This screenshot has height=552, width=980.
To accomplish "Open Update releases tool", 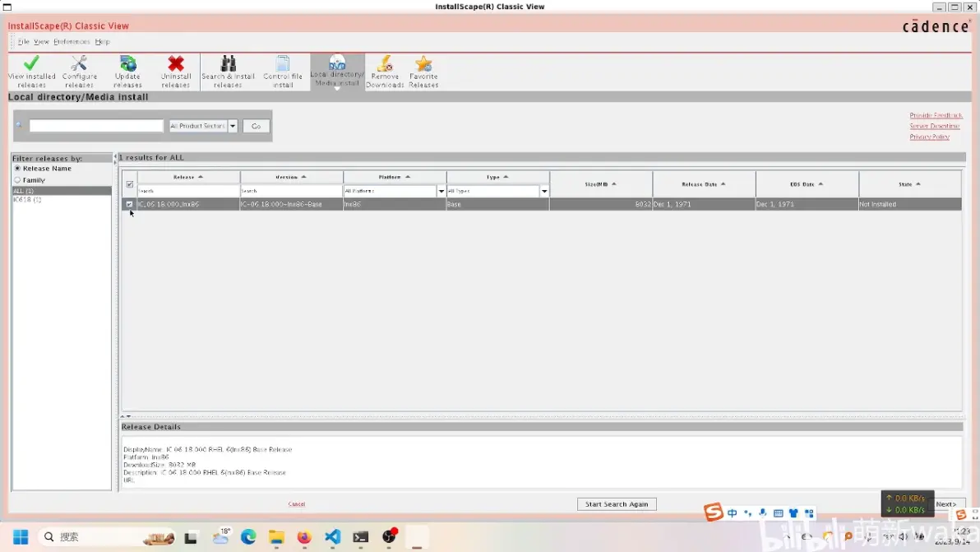I will click(x=127, y=72).
